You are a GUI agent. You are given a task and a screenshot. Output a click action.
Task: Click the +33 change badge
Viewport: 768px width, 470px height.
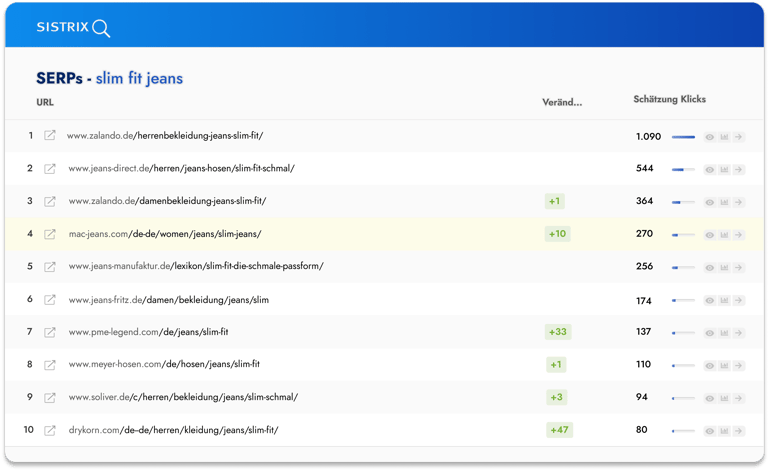pyautogui.click(x=558, y=332)
